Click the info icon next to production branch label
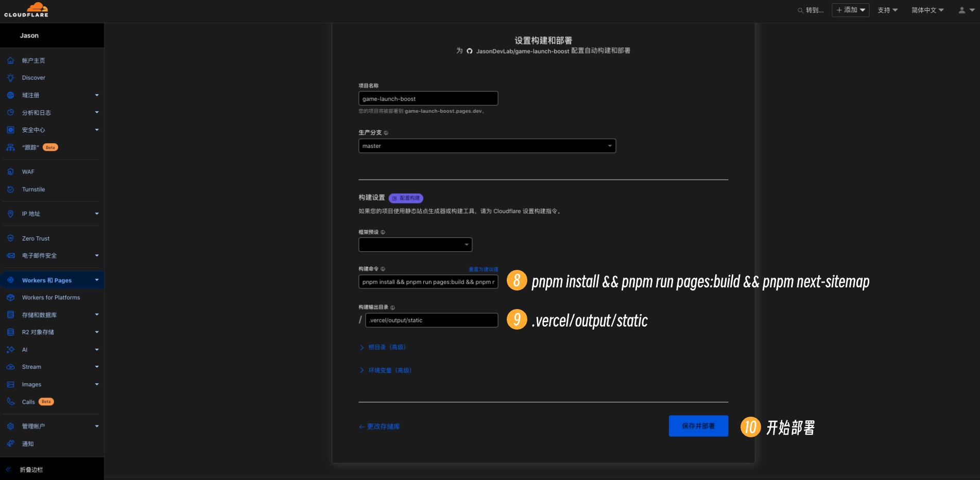Screen dimensions: 980x480 (x=386, y=133)
